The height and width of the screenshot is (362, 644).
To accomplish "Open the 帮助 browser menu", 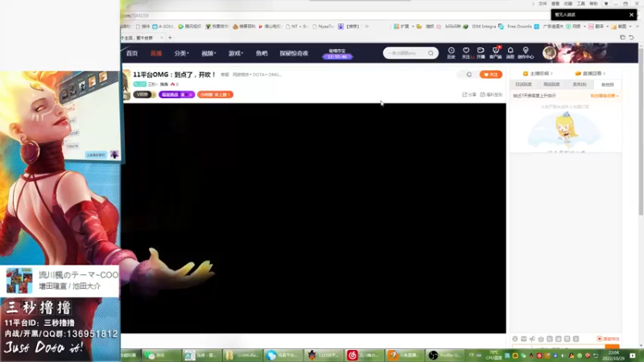I will 593,4.
